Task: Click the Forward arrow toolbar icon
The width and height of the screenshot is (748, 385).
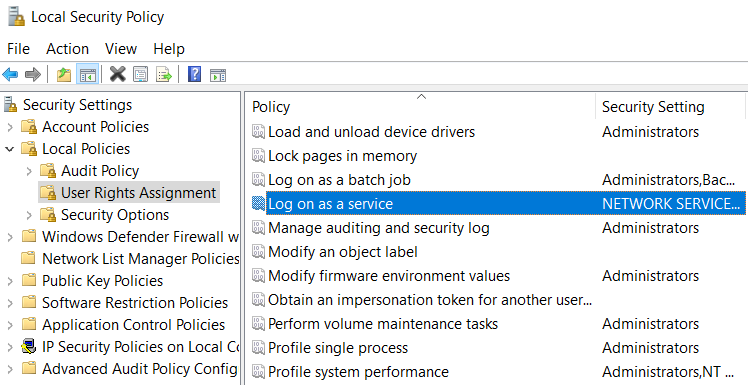Action: pos(32,74)
